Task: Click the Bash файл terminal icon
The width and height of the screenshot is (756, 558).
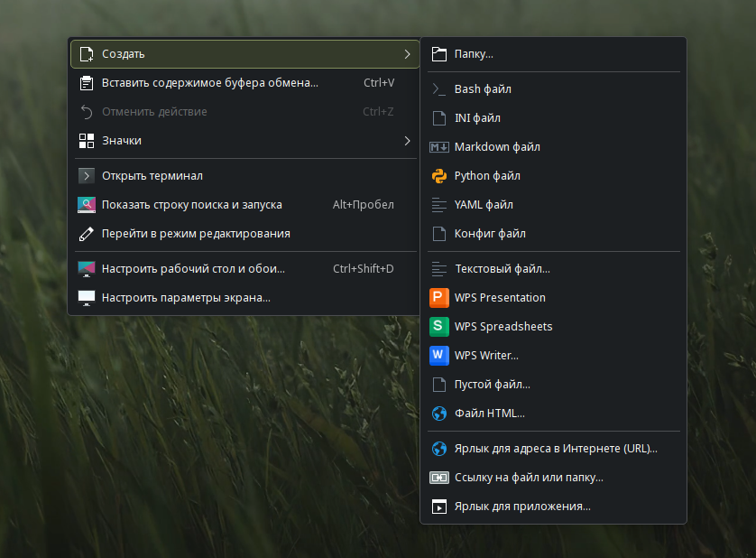Action: point(439,89)
